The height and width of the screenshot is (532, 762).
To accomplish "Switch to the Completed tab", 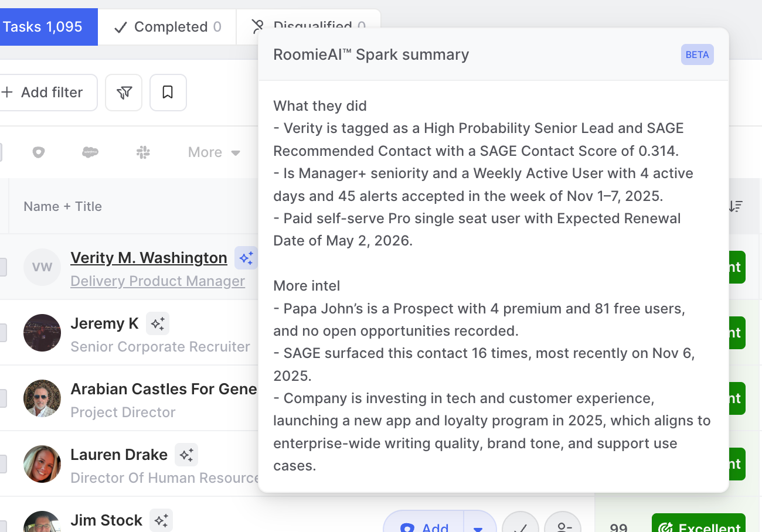I will 168,27.
